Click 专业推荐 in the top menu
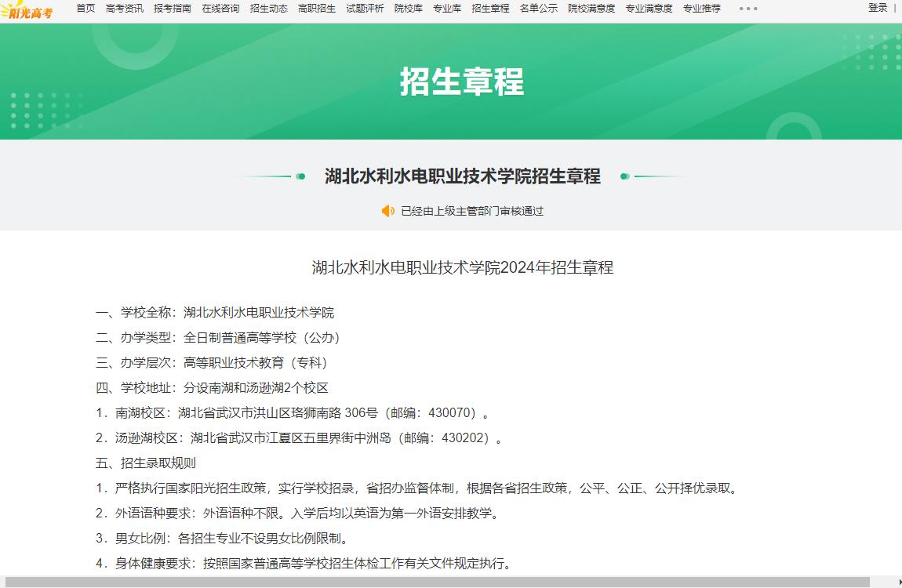The height and width of the screenshot is (588, 902). (701, 9)
